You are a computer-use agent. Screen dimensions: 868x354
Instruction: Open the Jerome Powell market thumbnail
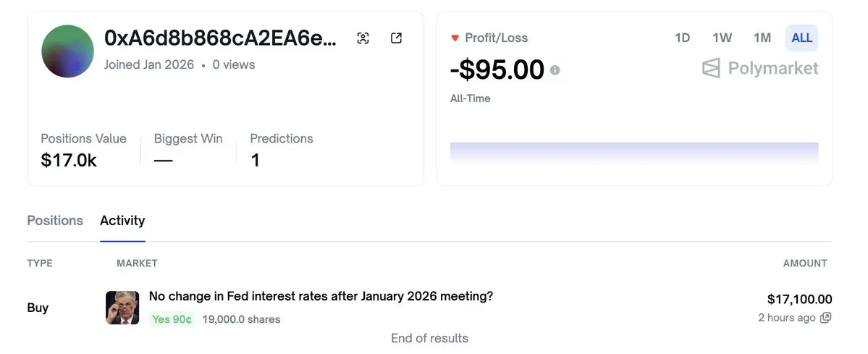(x=122, y=308)
